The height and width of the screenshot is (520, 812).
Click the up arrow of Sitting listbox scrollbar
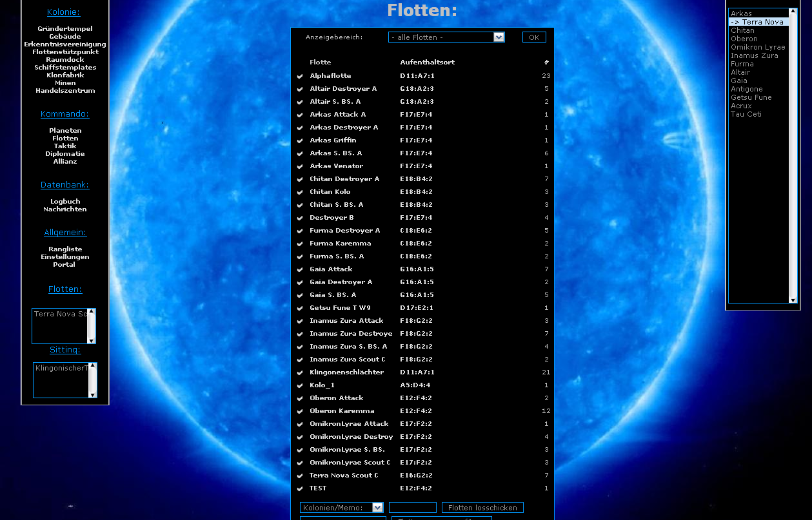(93, 366)
